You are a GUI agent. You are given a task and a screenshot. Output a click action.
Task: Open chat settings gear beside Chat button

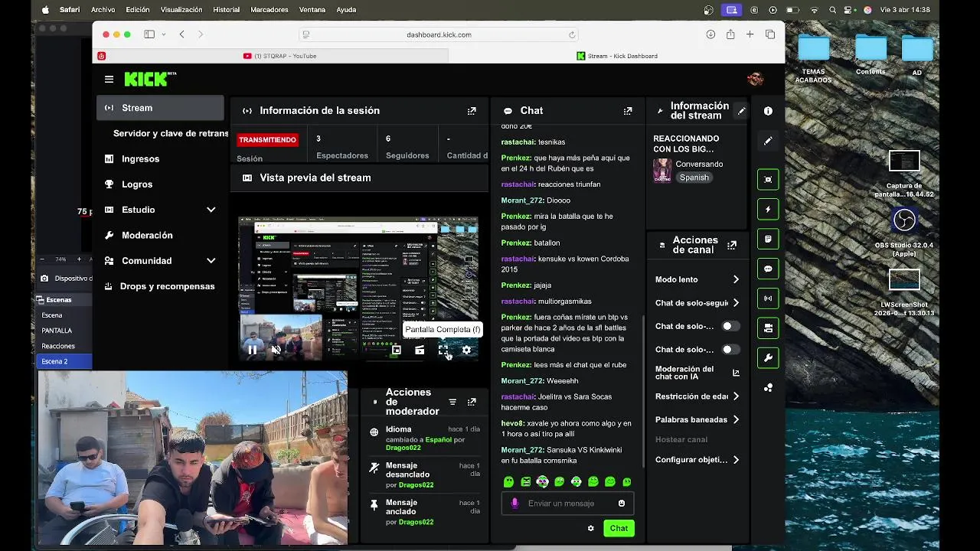[x=590, y=528]
